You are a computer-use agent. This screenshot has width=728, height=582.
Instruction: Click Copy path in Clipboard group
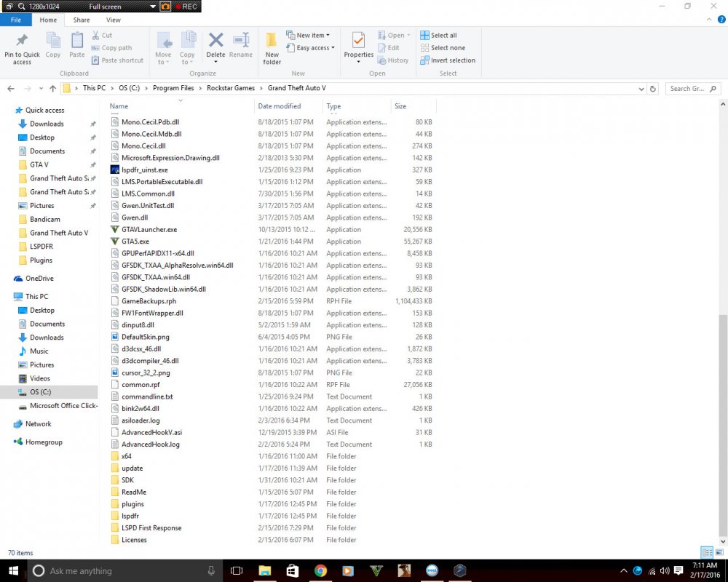click(111, 48)
